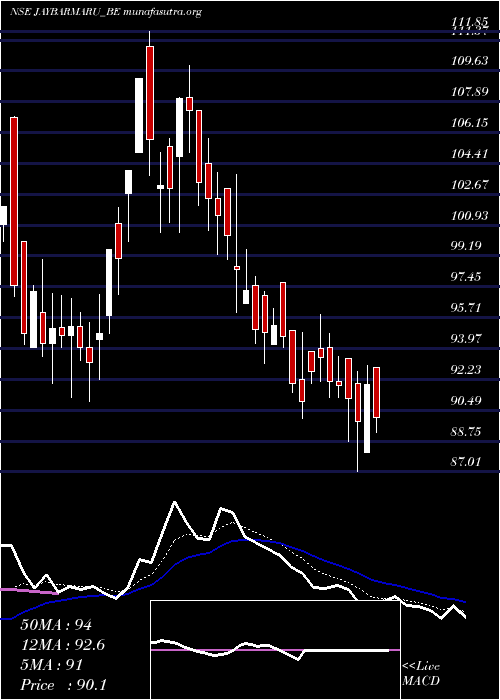Click the 90.49 price label
500x700 pixels.
467,401
